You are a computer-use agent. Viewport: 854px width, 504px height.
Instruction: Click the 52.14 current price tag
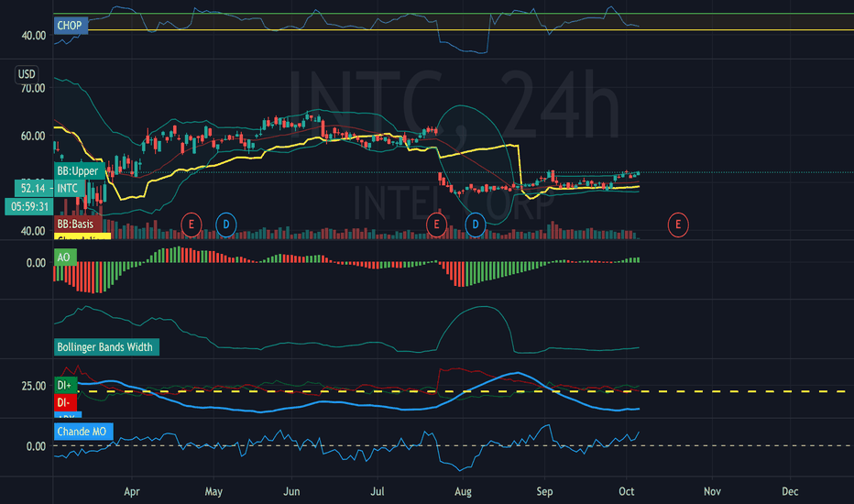pyautogui.click(x=33, y=189)
